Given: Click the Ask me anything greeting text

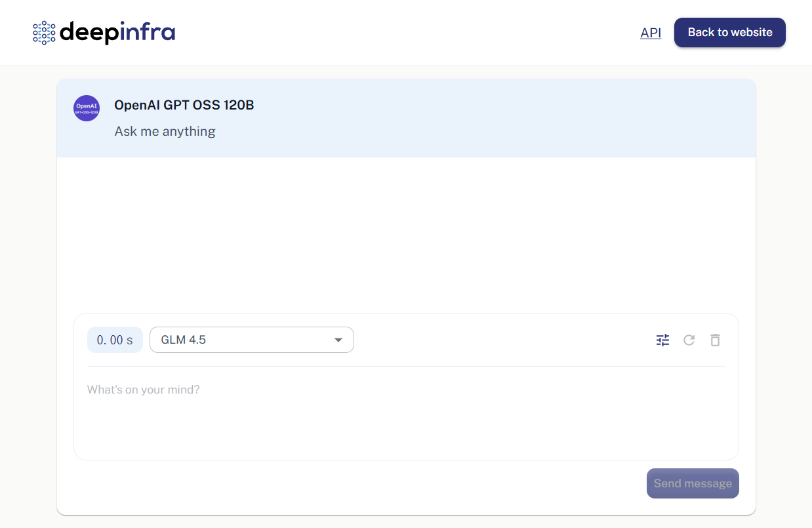Looking at the screenshot, I should 165,131.
